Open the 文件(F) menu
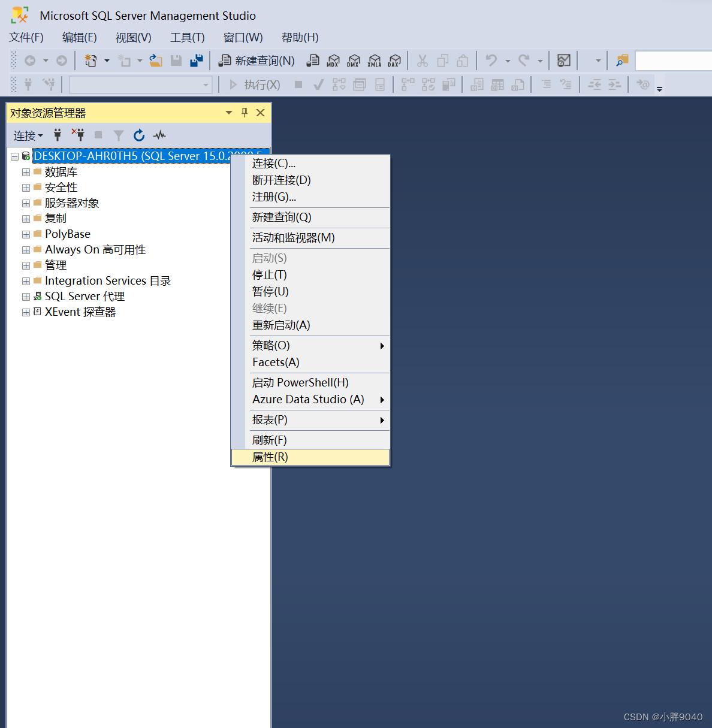 pyautogui.click(x=26, y=37)
